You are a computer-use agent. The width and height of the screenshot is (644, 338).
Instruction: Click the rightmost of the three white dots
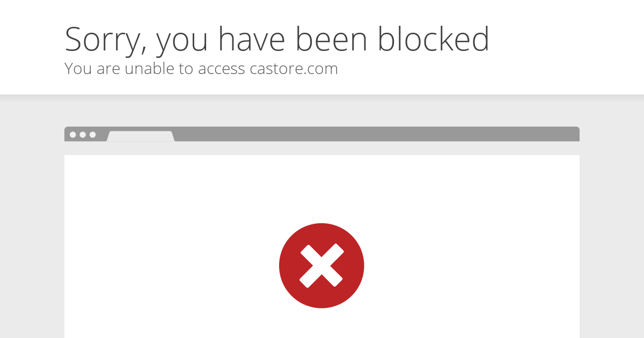tap(93, 135)
